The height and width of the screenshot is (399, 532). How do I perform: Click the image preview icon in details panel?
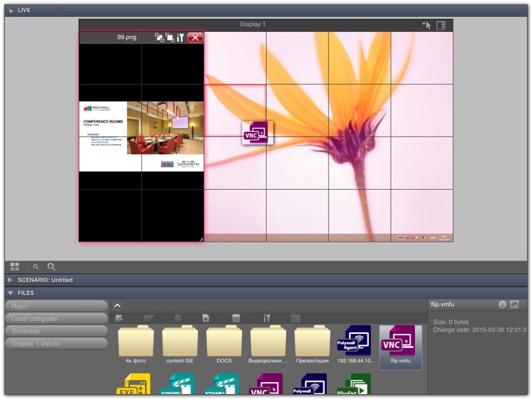[x=514, y=305]
